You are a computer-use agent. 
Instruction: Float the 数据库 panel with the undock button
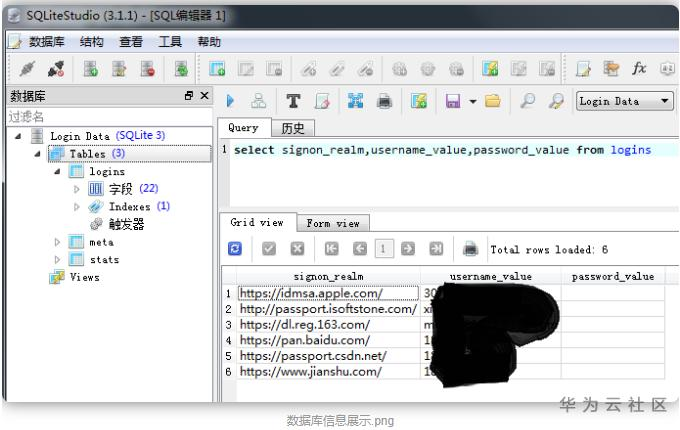189,95
